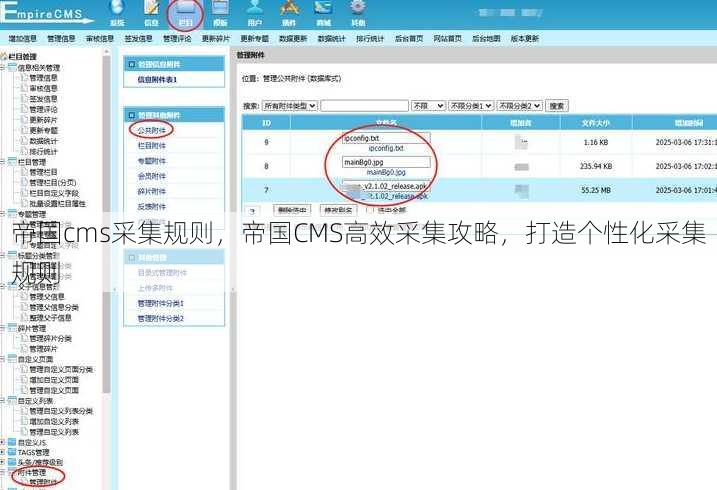Open the 信息 (Information) top icon
Viewport: 717px width, 490px height.
pyautogui.click(x=151, y=13)
